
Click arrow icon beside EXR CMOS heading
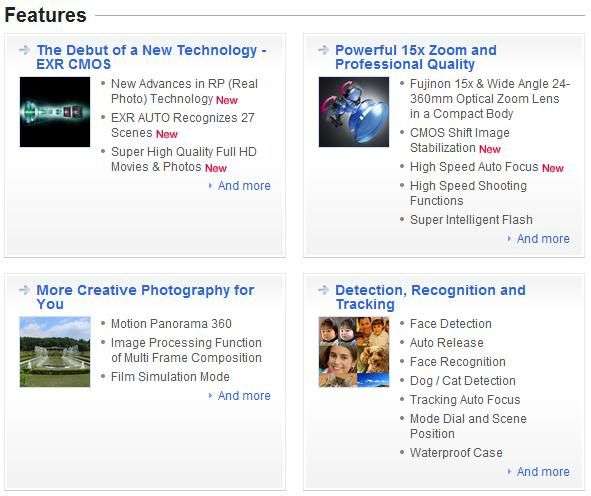(24, 50)
